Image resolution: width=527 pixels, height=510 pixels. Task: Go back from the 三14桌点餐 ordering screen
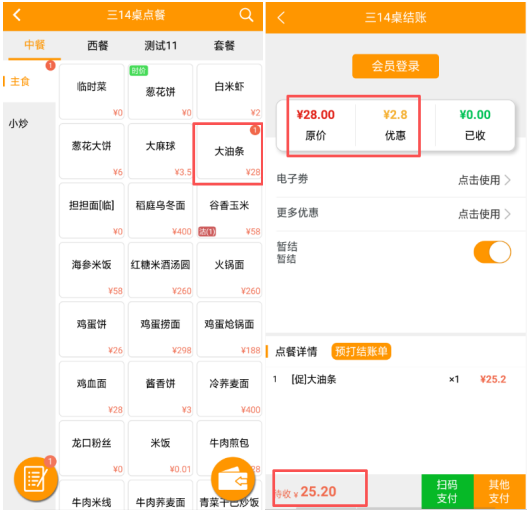(x=17, y=15)
